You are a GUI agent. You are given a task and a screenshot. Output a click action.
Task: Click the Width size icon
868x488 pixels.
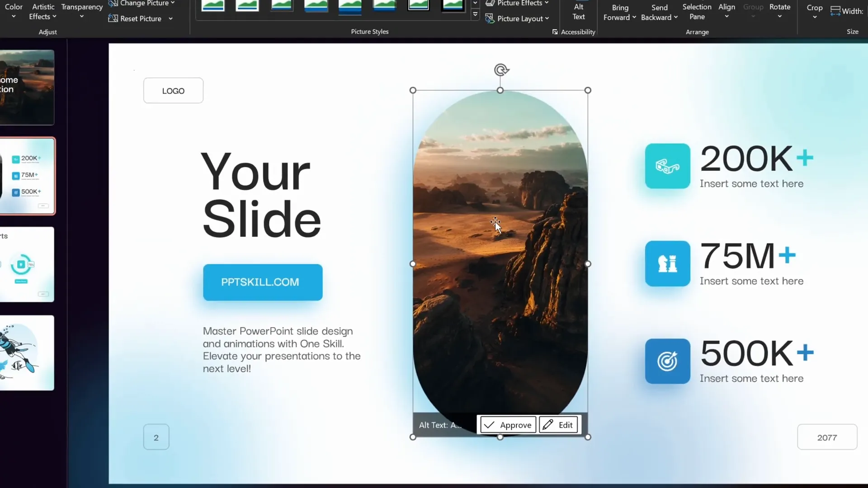click(x=835, y=11)
